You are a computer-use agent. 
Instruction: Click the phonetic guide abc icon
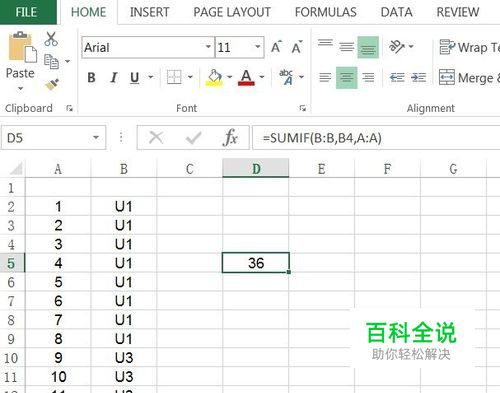pos(286,77)
